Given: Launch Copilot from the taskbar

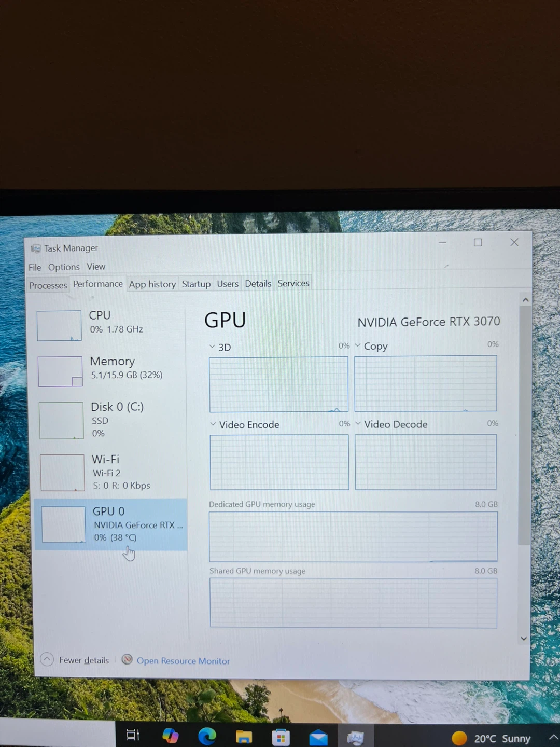Looking at the screenshot, I should pyautogui.click(x=170, y=736).
